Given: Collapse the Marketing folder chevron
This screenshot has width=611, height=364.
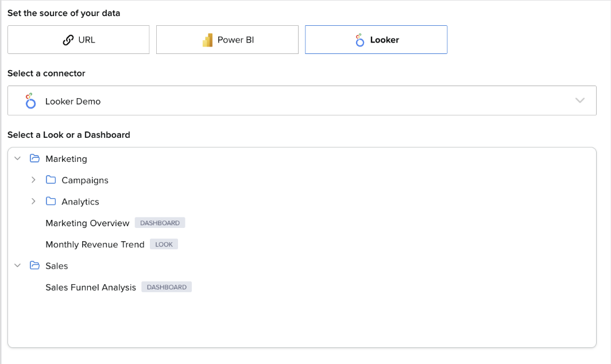Looking at the screenshot, I should pos(17,158).
